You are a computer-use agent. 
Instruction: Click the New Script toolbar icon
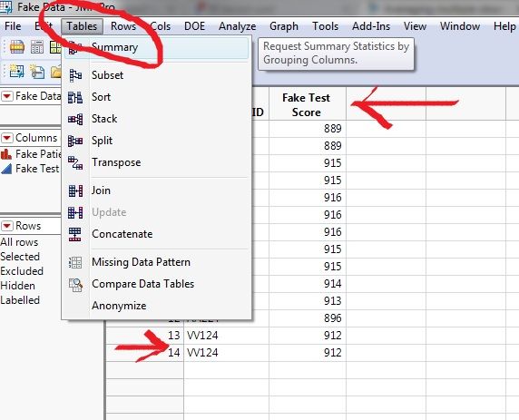pyautogui.click(x=37, y=71)
